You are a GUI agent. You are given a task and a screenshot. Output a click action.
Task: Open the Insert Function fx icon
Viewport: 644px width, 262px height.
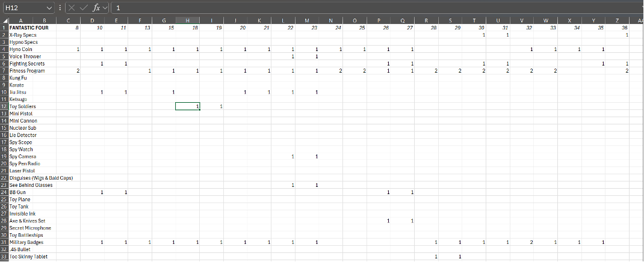point(96,8)
